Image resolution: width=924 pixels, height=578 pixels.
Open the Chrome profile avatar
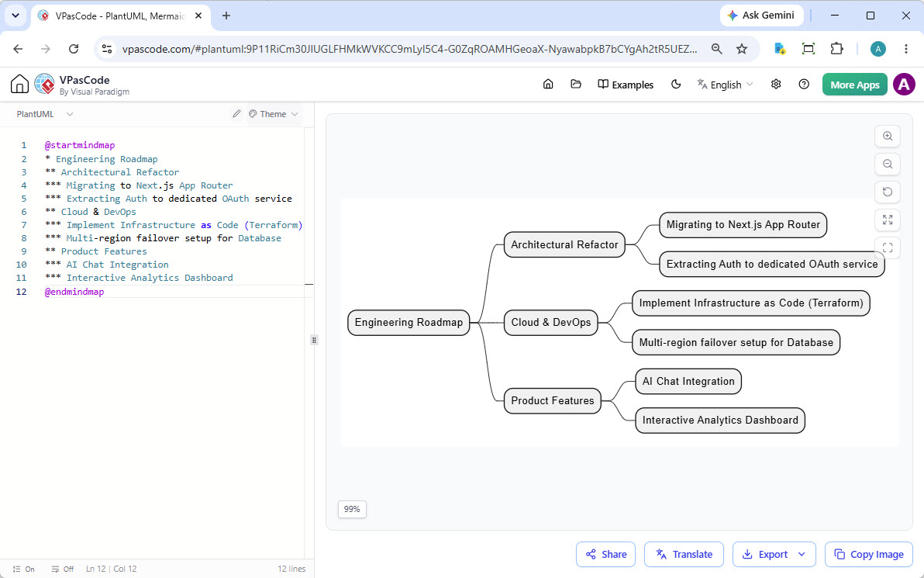pyautogui.click(x=877, y=49)
